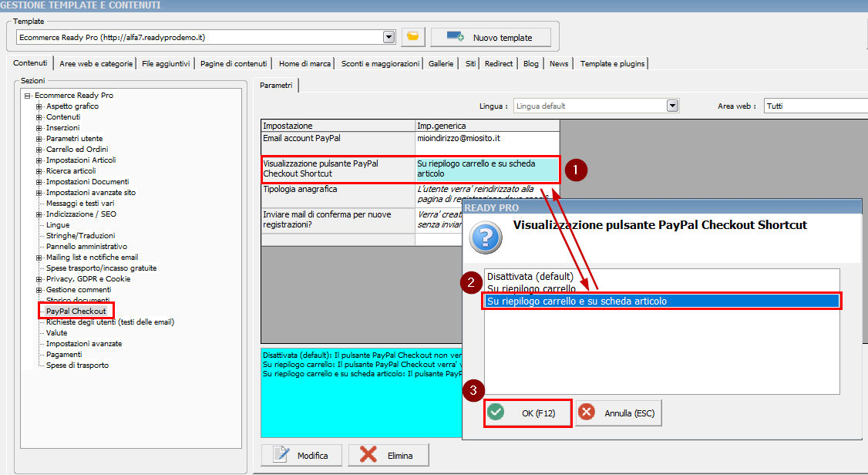Choose Su riepilogo carrello e su scheda articolo option
Image resolution: width=868 pixels, height=475 pixels.
pos(661,302)
